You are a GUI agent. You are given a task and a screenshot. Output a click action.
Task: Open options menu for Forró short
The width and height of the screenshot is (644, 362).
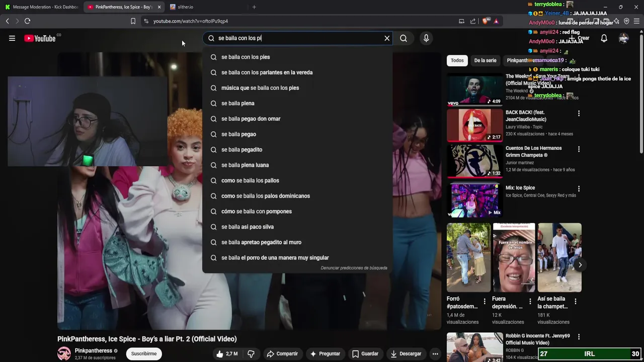click(x=485, y=302)
